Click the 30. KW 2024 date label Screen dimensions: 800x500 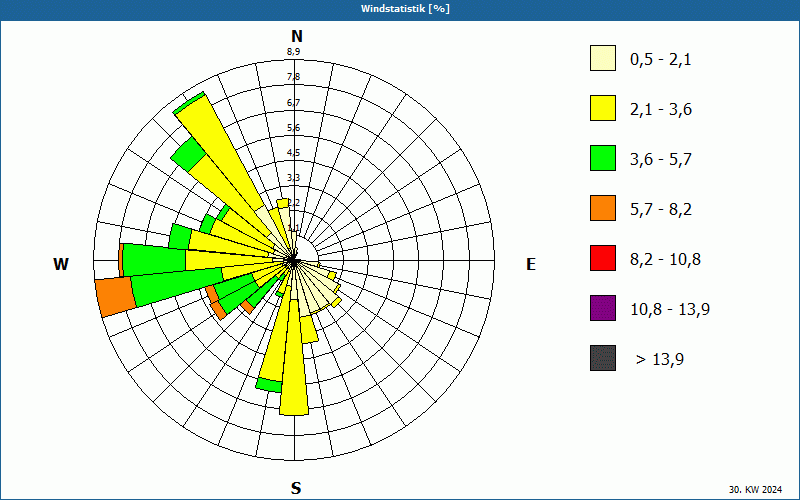coord(755,490)
